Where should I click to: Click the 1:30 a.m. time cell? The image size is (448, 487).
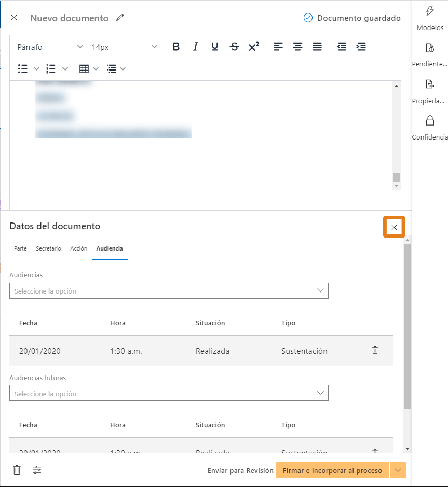[126, 351]
